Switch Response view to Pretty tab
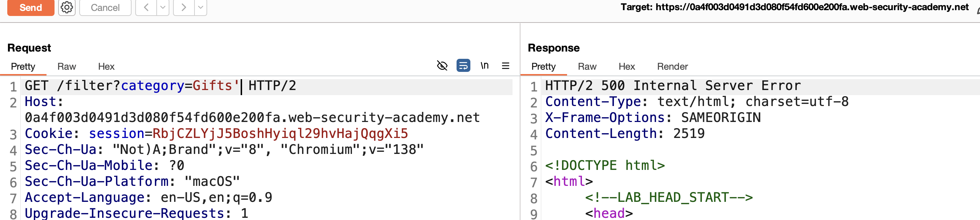The height and width of the screenshot is (220, 980). (x=543, y=66)
